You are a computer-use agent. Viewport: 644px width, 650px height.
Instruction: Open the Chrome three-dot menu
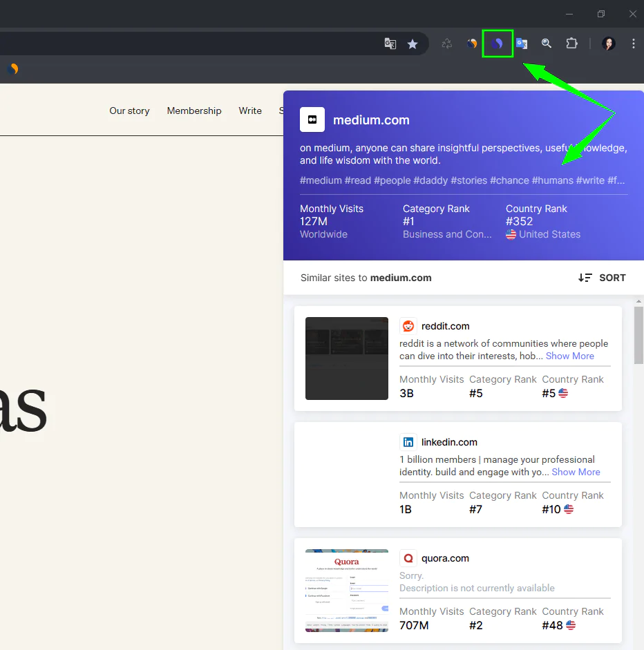click(633, 44)
